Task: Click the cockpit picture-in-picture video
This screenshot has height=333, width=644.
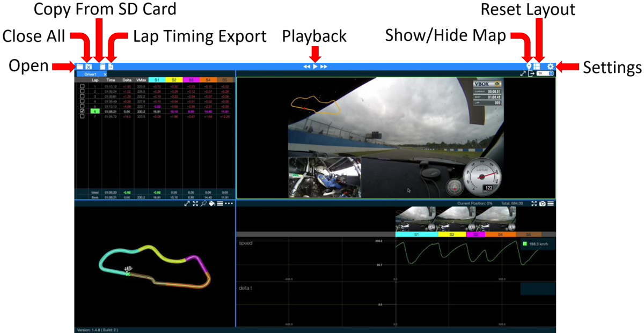Action: 324,177
